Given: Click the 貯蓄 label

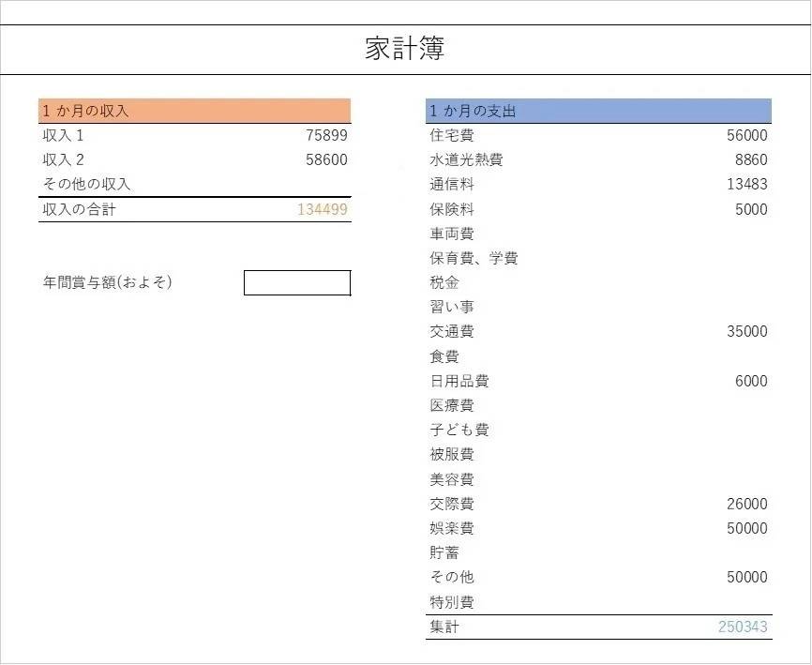Looking at the screenshot, I should [444, 552].
